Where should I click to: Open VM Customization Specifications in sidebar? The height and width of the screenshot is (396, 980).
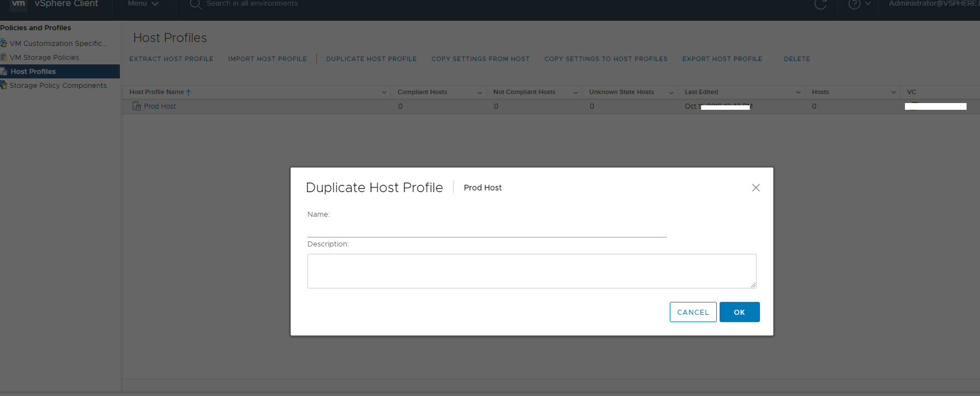pos(57,43)
